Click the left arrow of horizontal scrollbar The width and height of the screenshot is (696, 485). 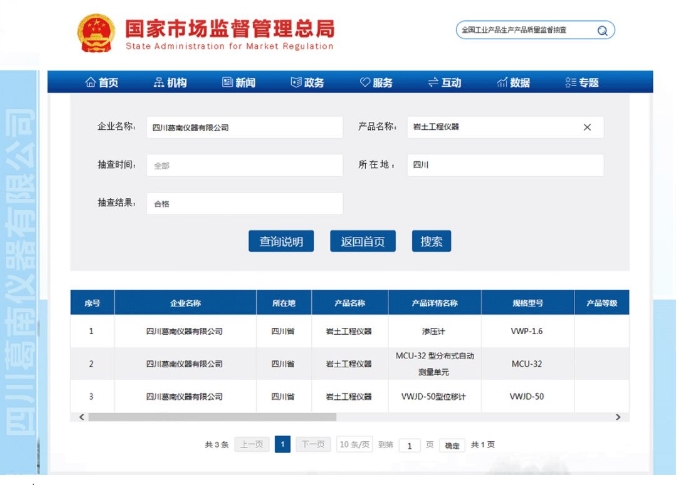pos(82,417)
